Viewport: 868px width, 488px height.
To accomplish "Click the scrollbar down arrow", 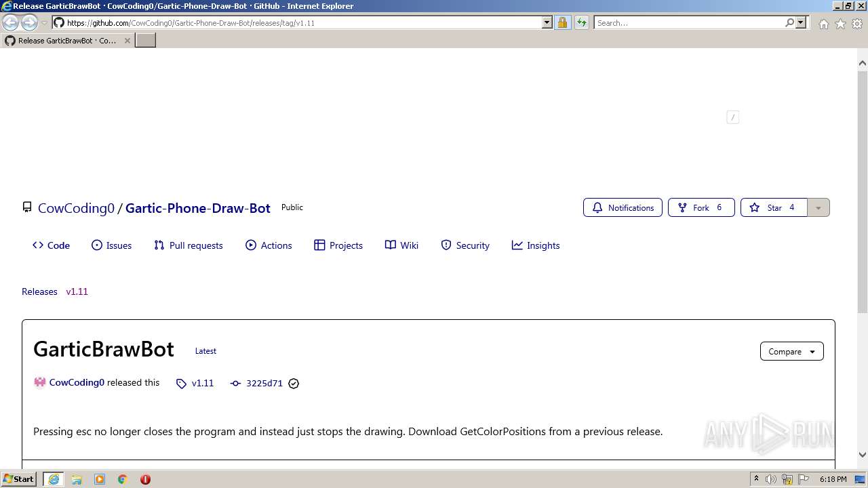I will click(x=863, y=455).
